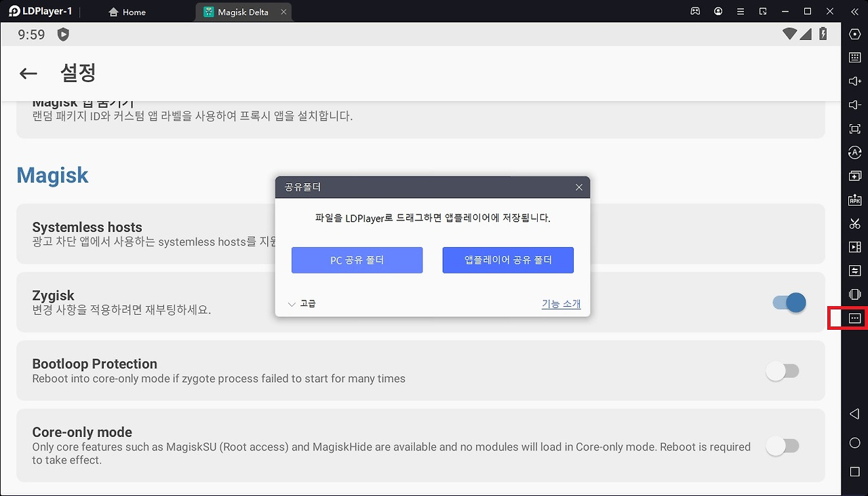Enable Bootloop Protection

tap(783, 371)
